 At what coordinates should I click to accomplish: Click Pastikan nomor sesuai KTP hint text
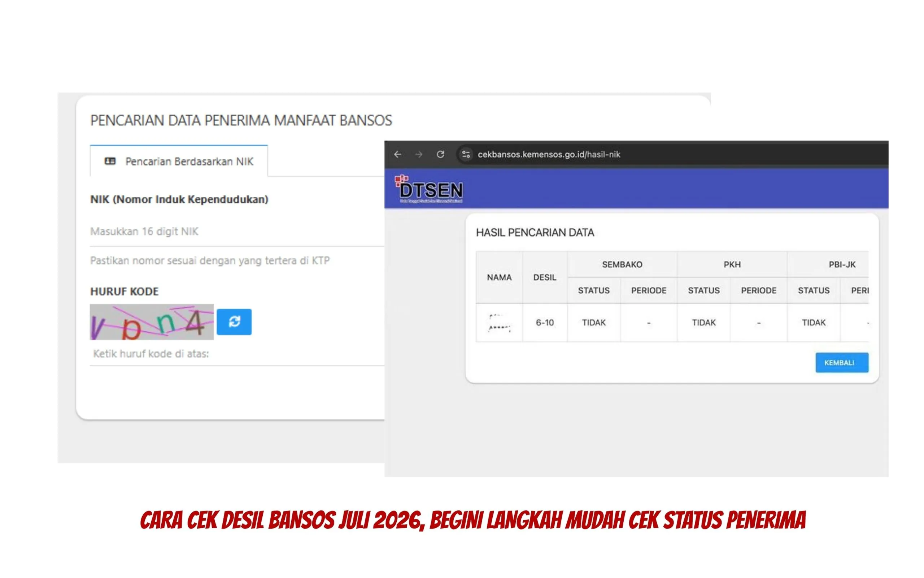point(210,261)
